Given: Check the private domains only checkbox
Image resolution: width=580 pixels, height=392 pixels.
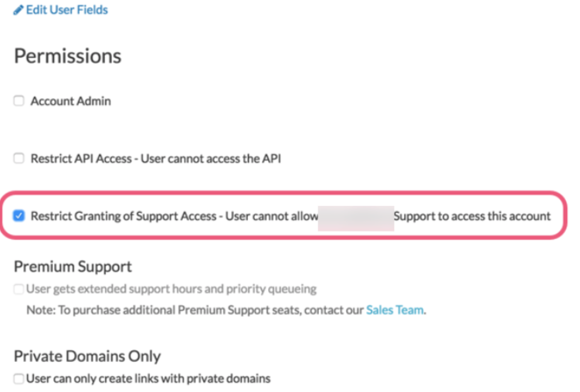Looking at the screenshot, I should (19, 378).
